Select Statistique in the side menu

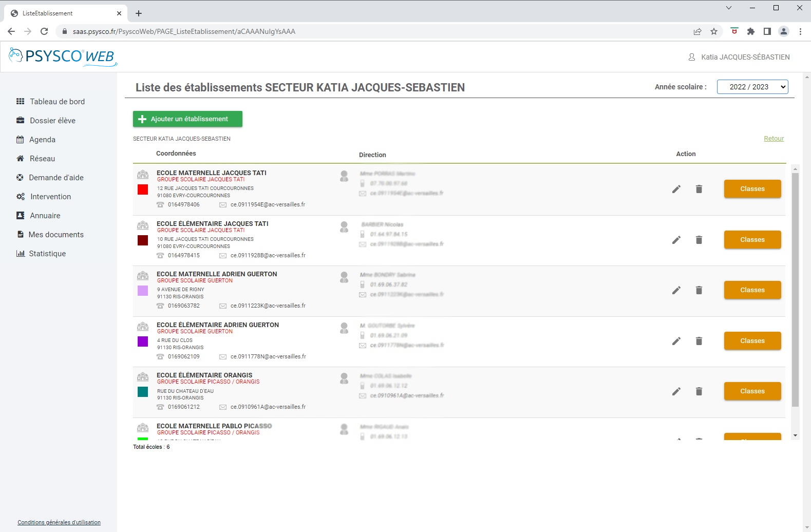47,254
